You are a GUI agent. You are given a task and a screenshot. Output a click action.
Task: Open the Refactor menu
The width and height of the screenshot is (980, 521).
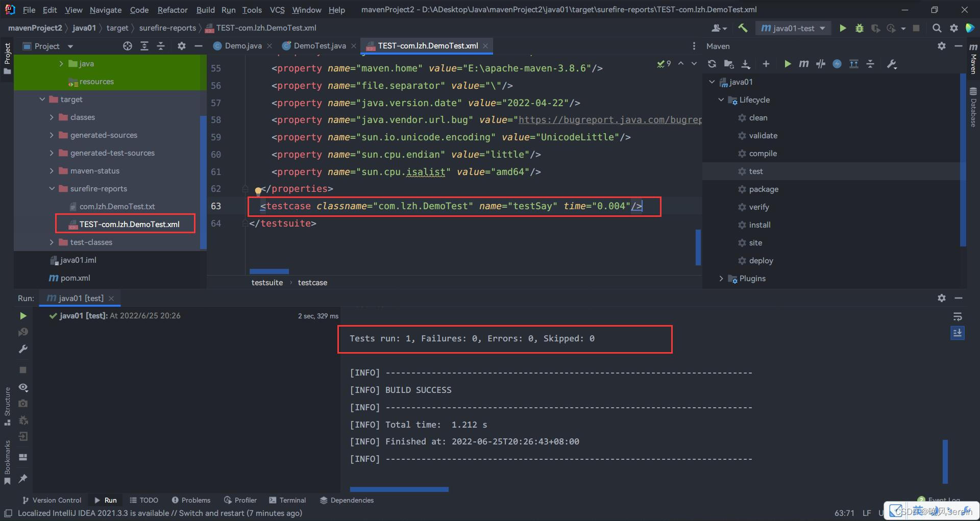point(173,10)
